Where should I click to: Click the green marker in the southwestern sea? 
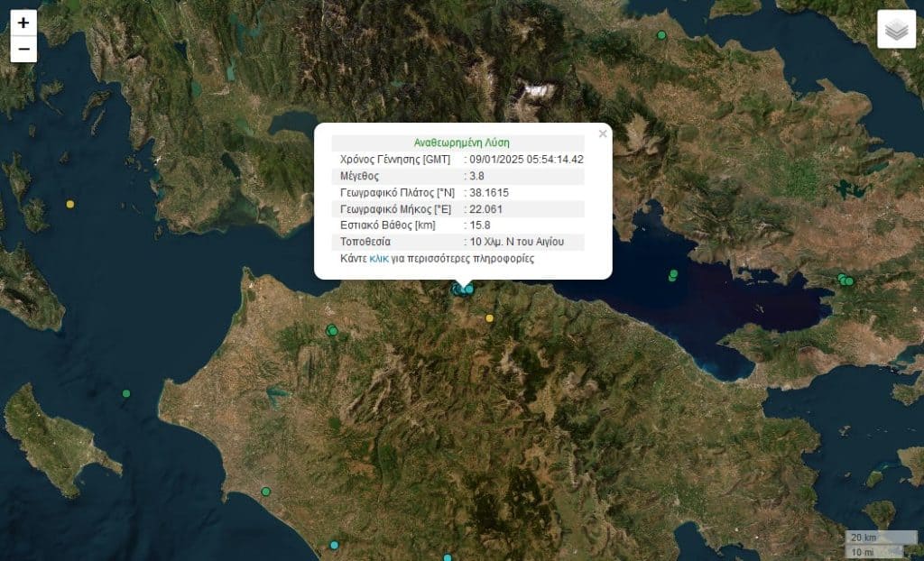click(126, 393)
